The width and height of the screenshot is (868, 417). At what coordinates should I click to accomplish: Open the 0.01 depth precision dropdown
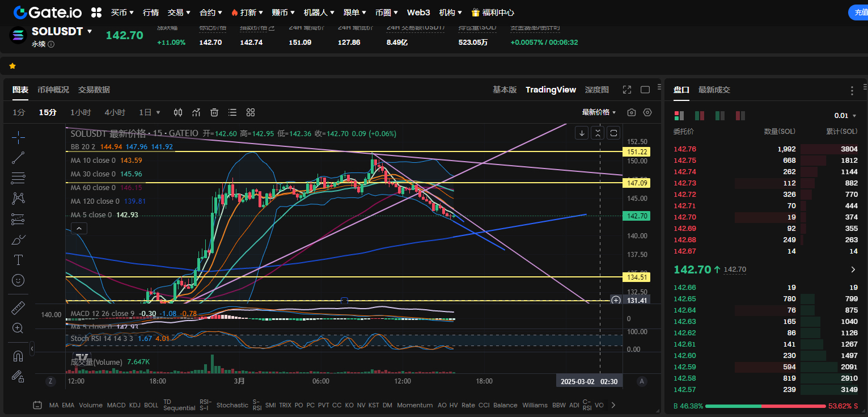[844, 116]
